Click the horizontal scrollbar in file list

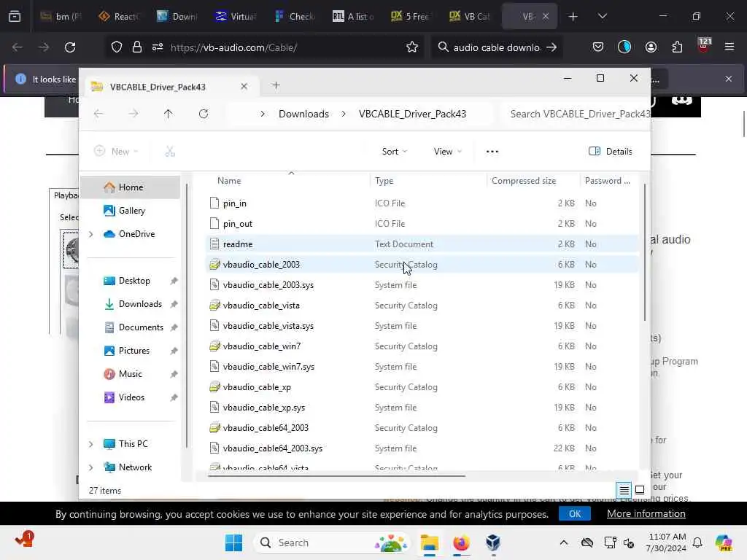point(336,475)
